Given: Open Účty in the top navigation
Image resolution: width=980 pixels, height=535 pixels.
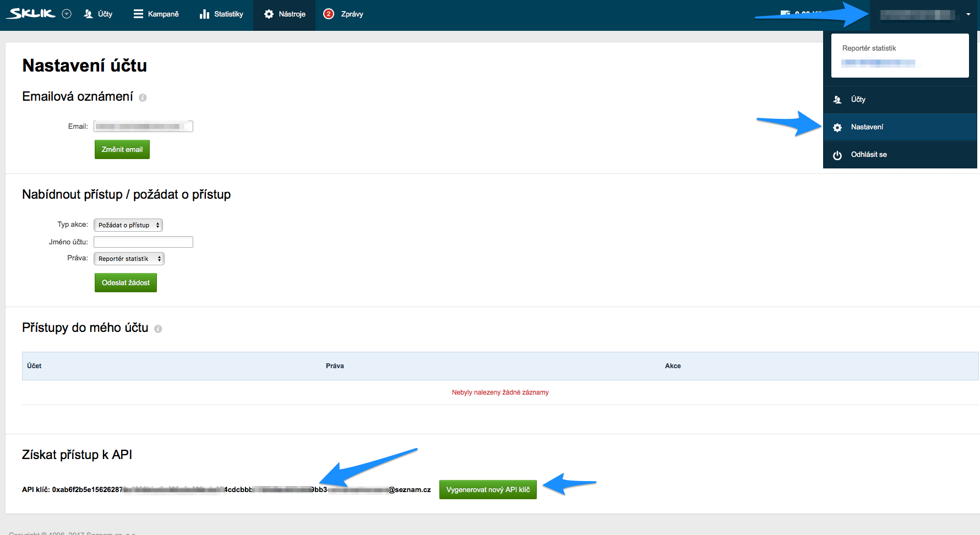Looking at the screenshot, I should [x=98, y=14].
